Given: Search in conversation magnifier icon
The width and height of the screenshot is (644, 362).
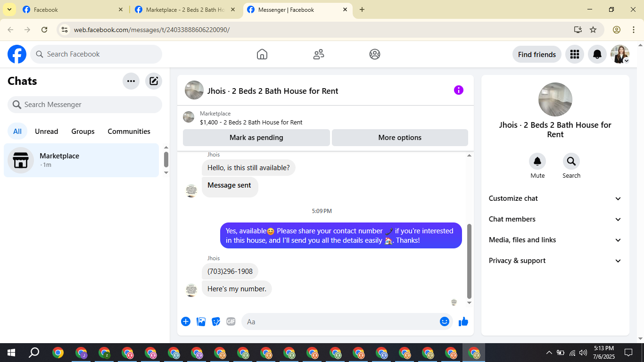Looking at the screenshot, I should click(x=571, y=162).
